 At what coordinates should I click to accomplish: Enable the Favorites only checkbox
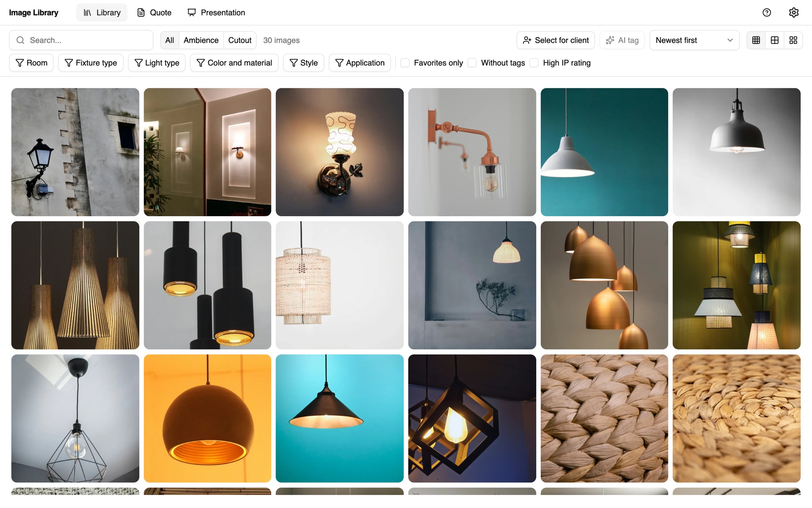pyautogui.click(x=405, y=63)
